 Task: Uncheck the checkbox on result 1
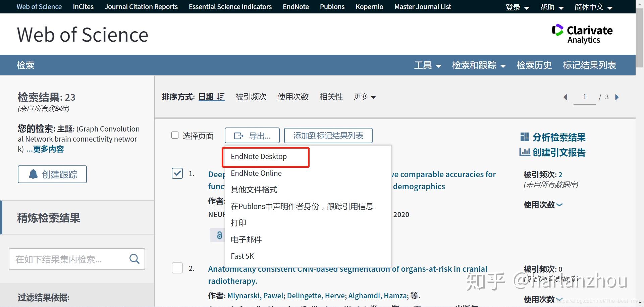177,173
